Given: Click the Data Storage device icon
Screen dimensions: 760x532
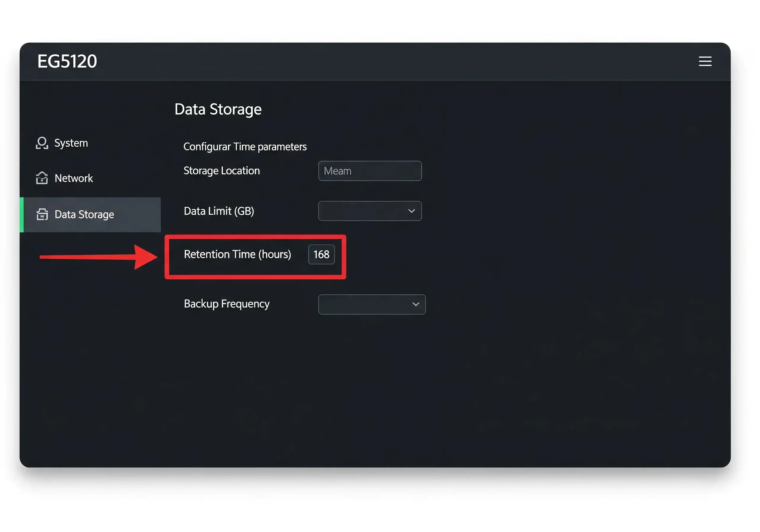Looking at the screenshot, I should pos(42,215).
